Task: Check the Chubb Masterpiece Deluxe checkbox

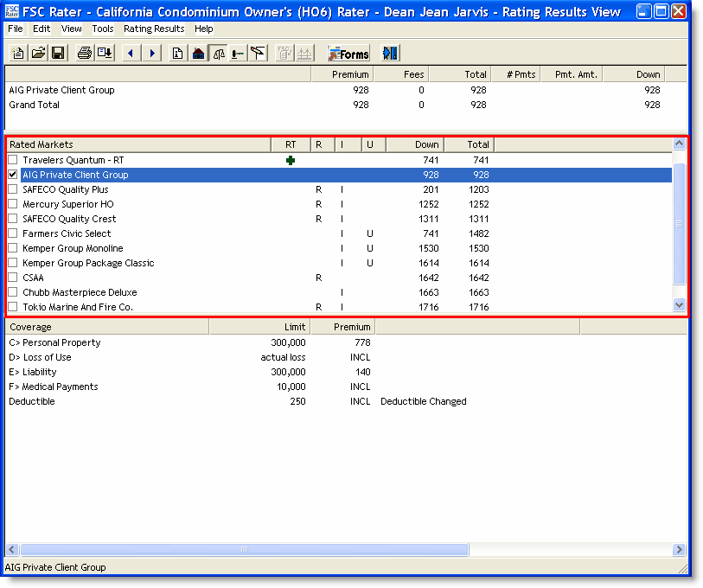Action: coord(13,292)
